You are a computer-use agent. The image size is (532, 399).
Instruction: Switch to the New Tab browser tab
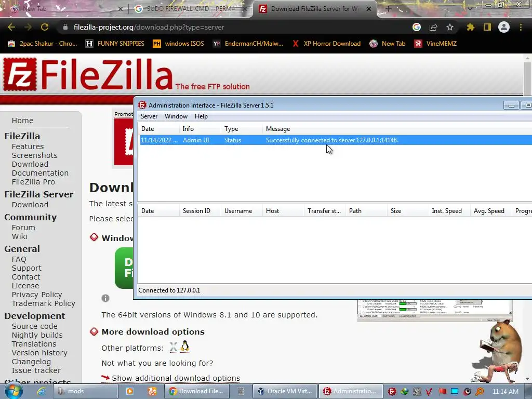64,9
